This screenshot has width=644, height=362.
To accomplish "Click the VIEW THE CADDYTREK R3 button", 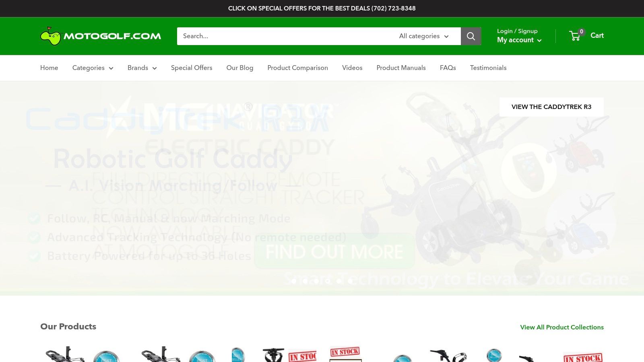I will click(x=551, y=107).
